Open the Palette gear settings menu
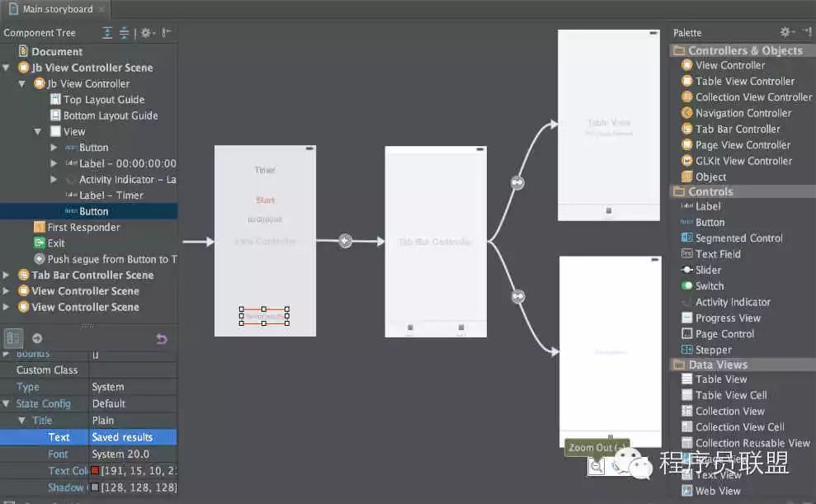Image resolution: width=816 pixels, height=504 pixels. pyautogui.click(x=787, y=32)
